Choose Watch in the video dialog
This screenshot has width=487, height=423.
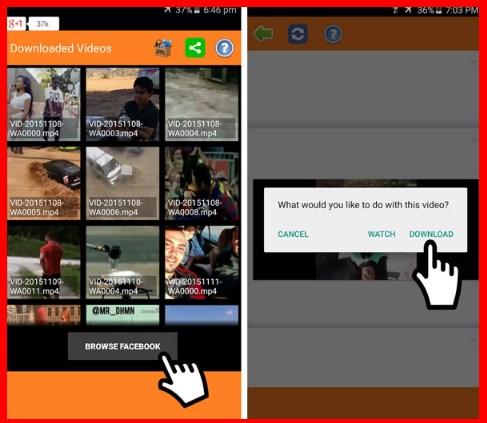(381, 234)
